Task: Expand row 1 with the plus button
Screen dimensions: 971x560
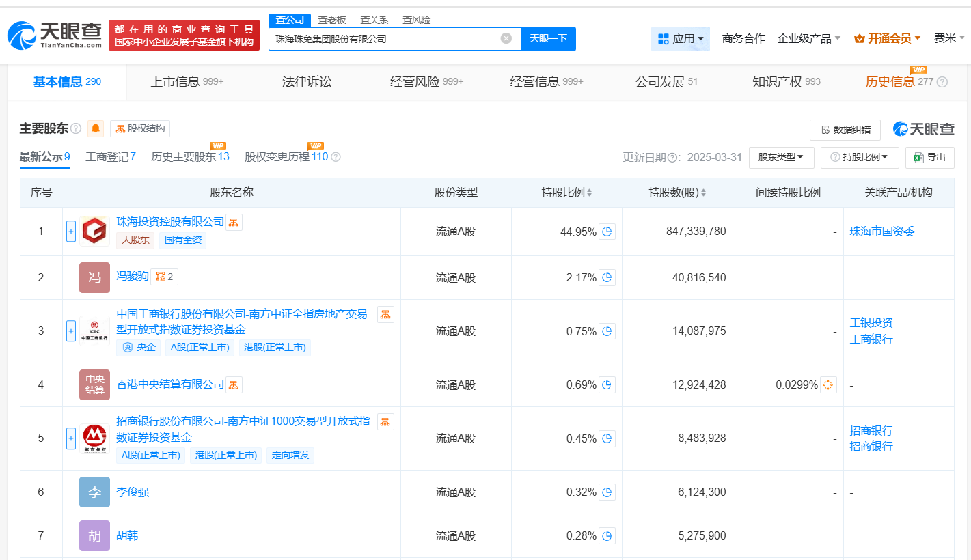Action: tap(71, 232)
